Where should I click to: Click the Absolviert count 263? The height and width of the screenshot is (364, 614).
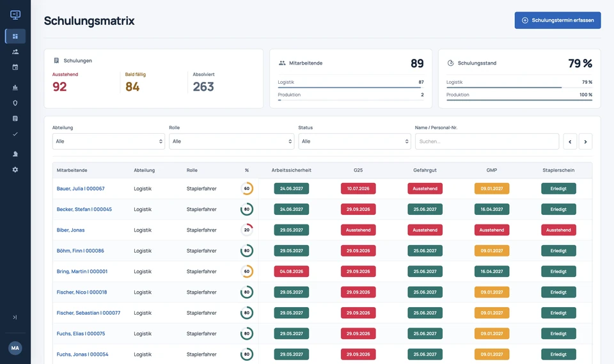[x=203, y=86]
